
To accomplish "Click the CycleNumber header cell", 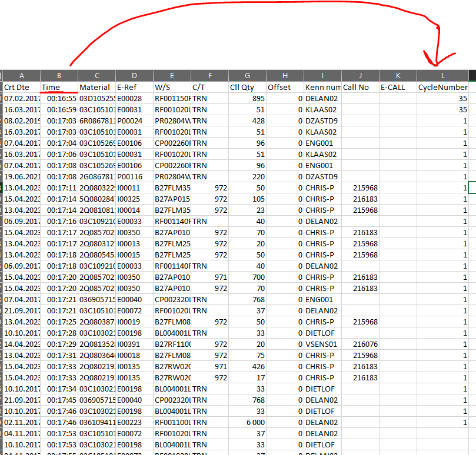I will (442, 87).
